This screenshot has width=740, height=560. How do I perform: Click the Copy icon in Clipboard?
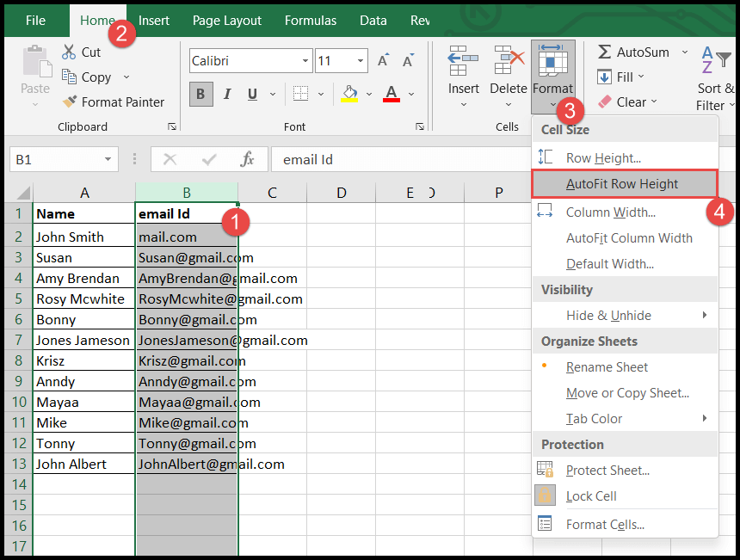69,77
